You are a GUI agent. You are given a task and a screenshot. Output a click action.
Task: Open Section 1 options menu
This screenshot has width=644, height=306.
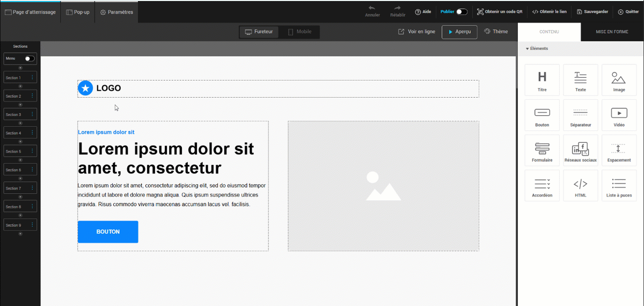pos(32,78)
